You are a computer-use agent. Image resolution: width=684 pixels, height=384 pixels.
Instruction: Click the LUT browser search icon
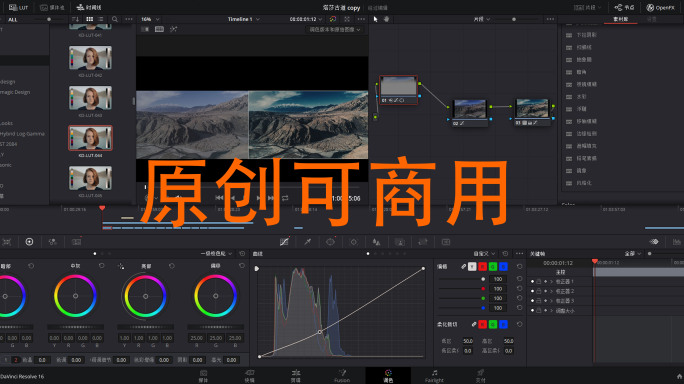pos(115,19)
